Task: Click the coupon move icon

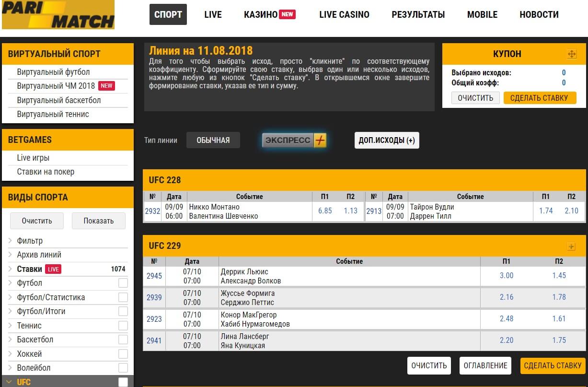Action: 572,54
